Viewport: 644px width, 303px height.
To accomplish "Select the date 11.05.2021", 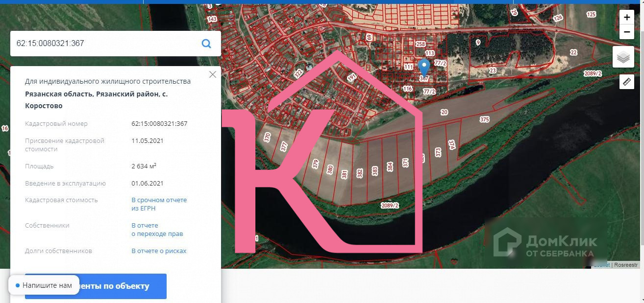I will 148,140.
